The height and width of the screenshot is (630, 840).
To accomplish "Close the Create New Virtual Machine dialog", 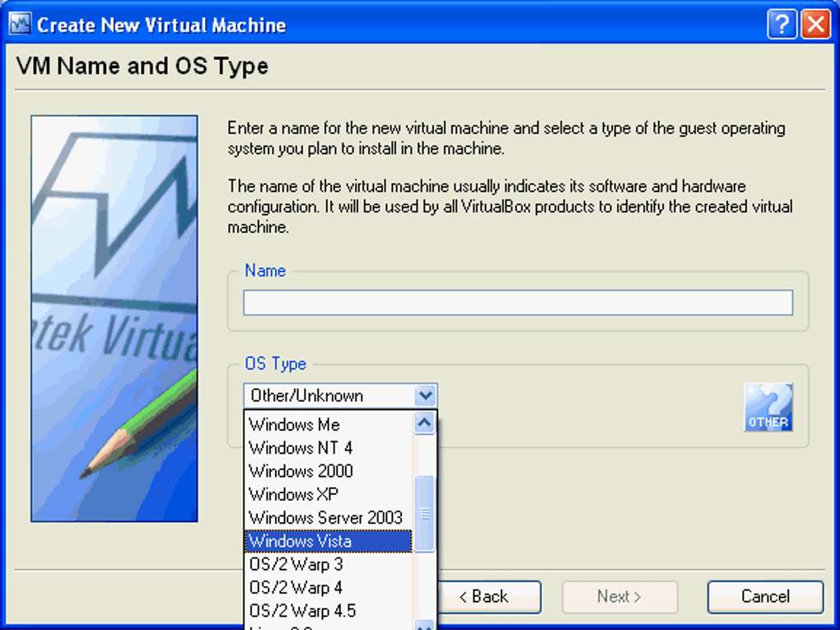I will click(815, 24).
